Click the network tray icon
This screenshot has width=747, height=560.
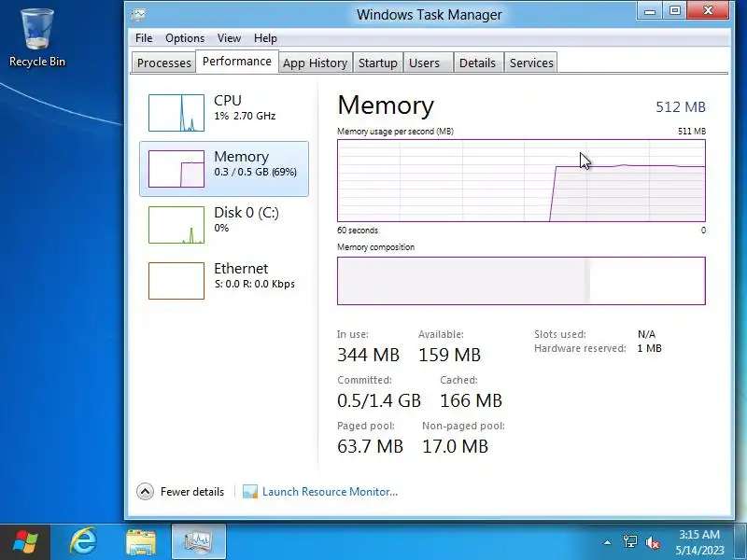click(x=629, y=542)
